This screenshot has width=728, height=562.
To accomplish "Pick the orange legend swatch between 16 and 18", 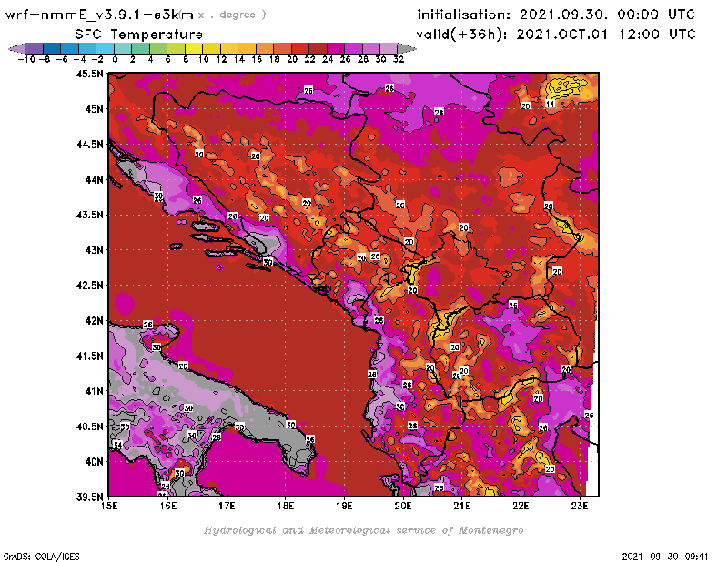I will point(265,48).
